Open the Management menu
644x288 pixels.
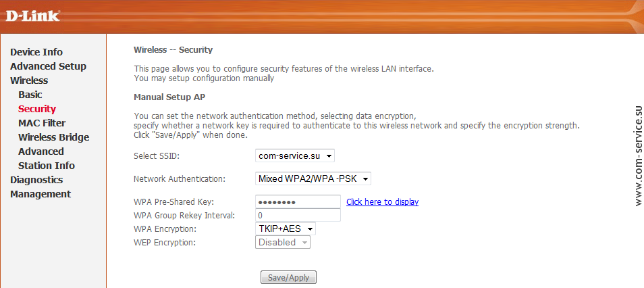tap(41, 194)
